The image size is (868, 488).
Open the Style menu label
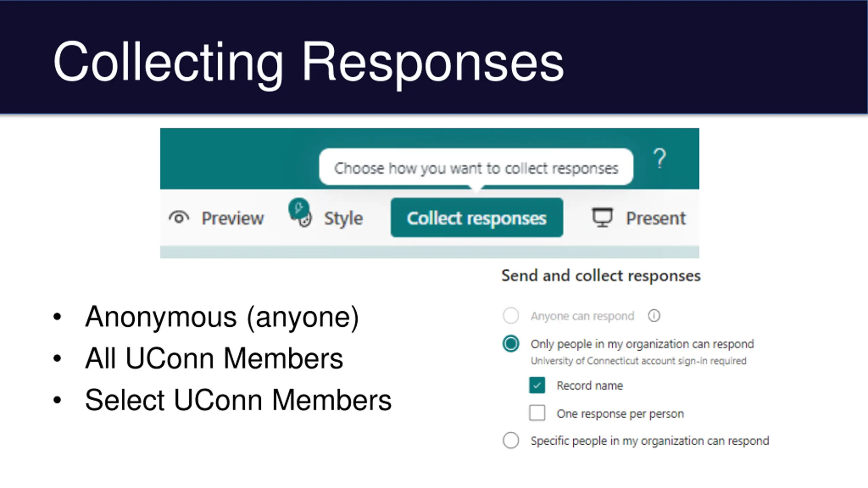pyautogui.click(x=343, y=219)
